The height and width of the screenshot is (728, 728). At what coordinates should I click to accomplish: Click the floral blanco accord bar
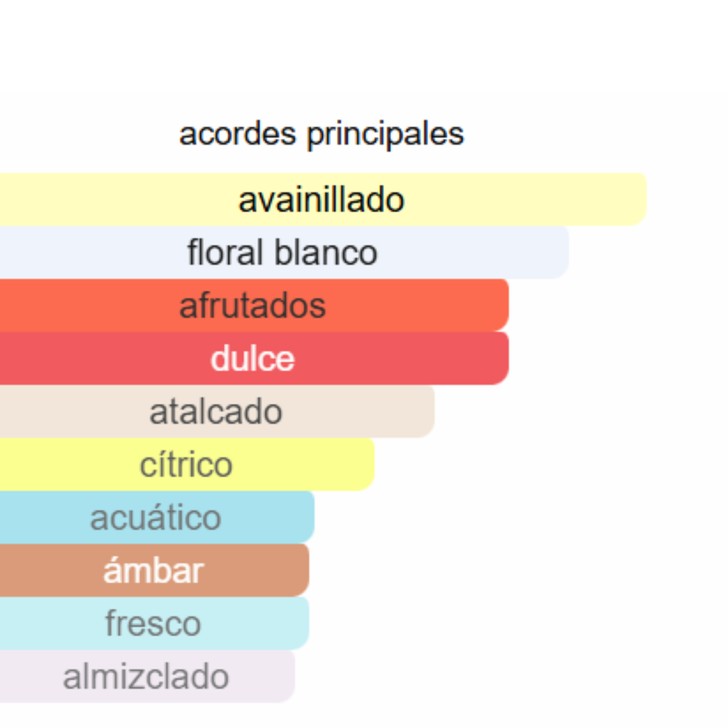click(282, 253)
